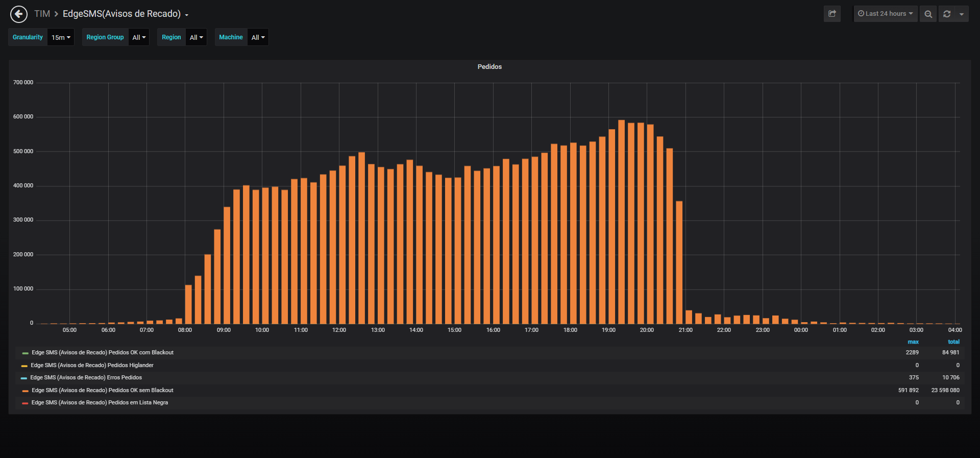This screenshot has height=458, width=980.
Task: Toggle the Pedidos OK com Blackout series
Action: (103, 352)
